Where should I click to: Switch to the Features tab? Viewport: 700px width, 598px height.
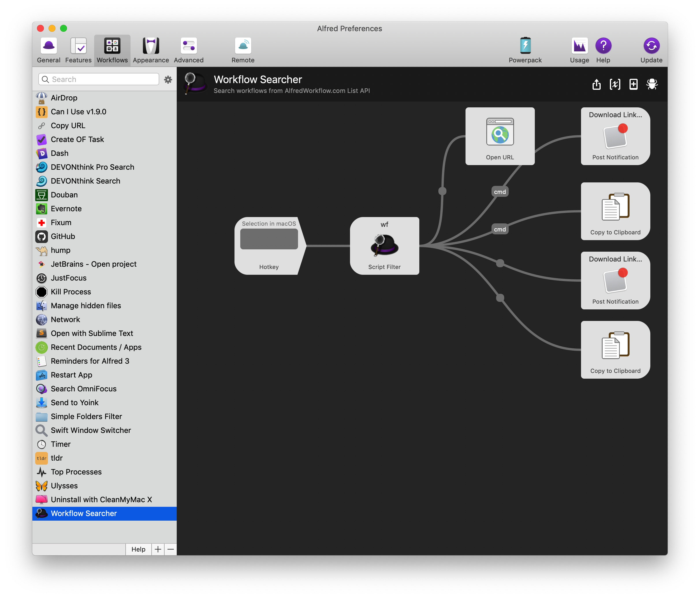pyautogui.click(x=78, y=50)
